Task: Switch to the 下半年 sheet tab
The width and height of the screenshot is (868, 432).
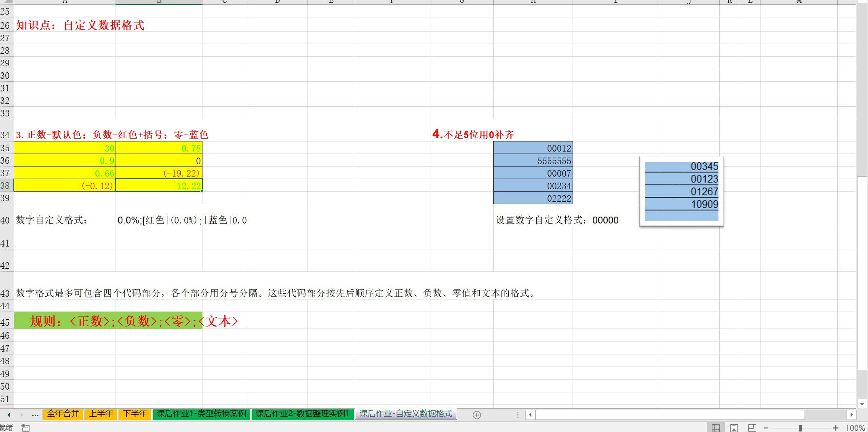Action: point(135,414)
